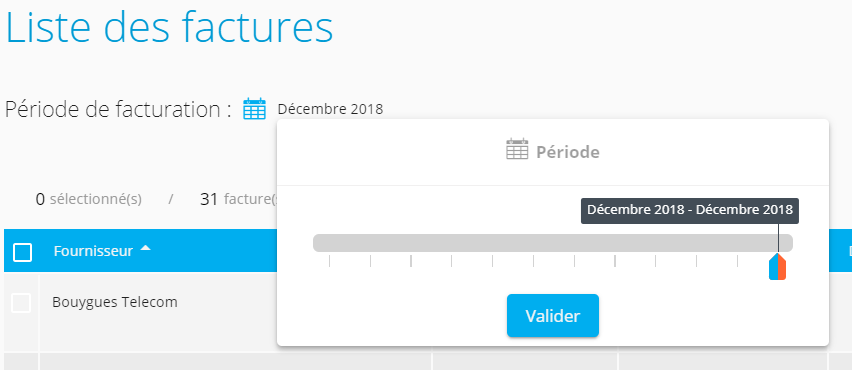
Task: Grab the blue start-period slider handle
Action: click(773, 266)
